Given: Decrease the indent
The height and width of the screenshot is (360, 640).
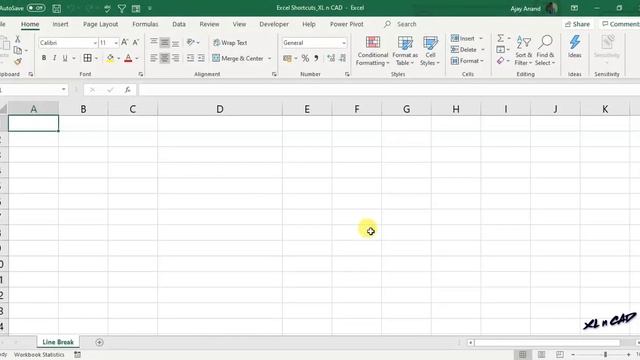Looking at the screenshot, I should click(190, 58).
